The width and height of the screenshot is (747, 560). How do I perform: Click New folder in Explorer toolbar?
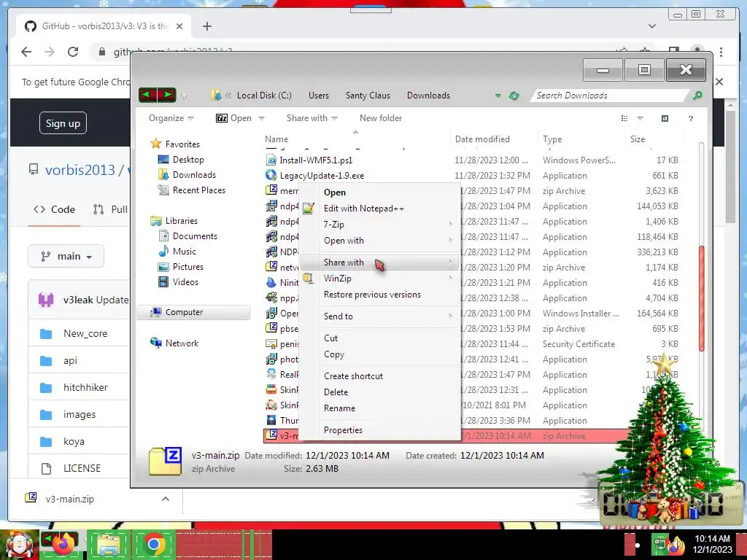[x=381, y=118]
